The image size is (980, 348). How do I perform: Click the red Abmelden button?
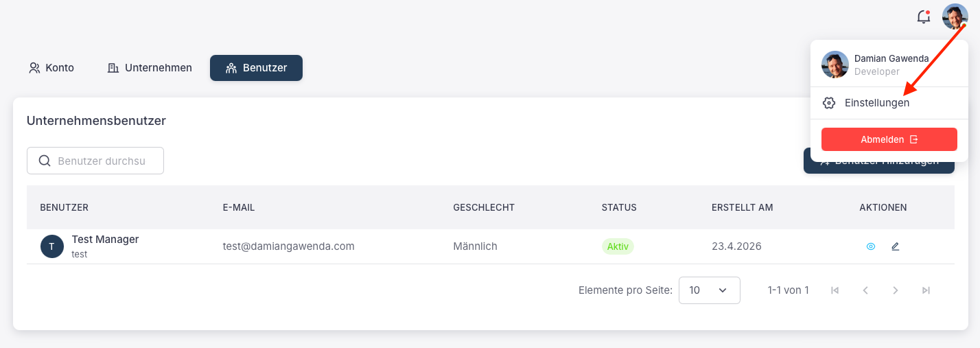point(889,139)
